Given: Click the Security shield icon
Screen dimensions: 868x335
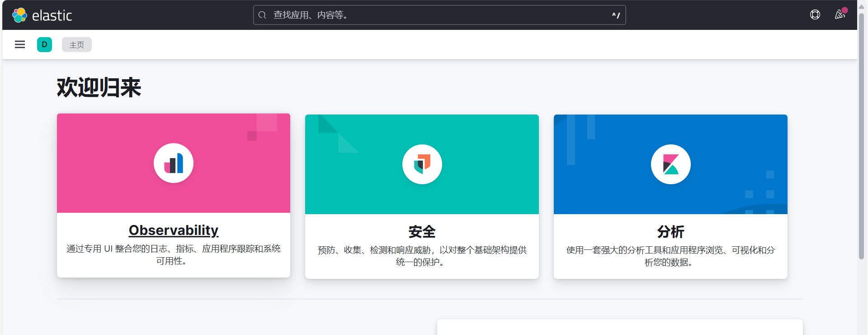Looking at the screenshot, I should [422, 164].
